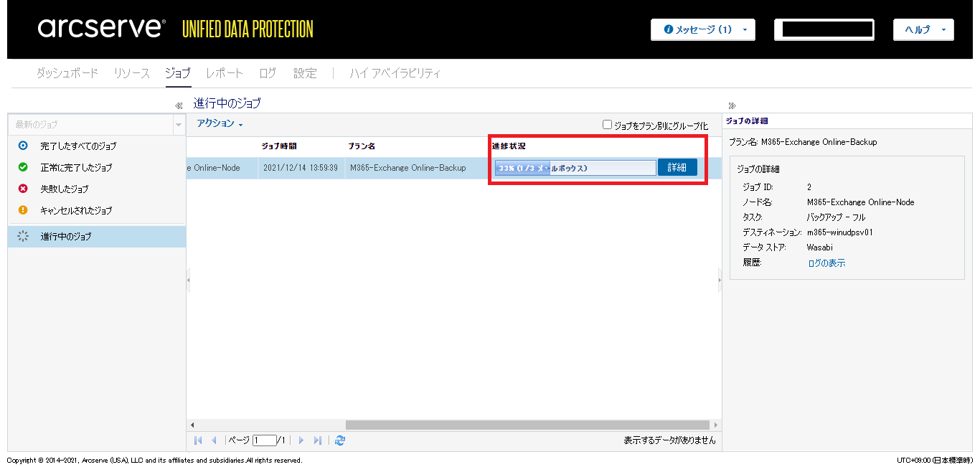
Task: Switch to ダッシュボード tab
Action: pyautogui.click(x=67, y=73)
